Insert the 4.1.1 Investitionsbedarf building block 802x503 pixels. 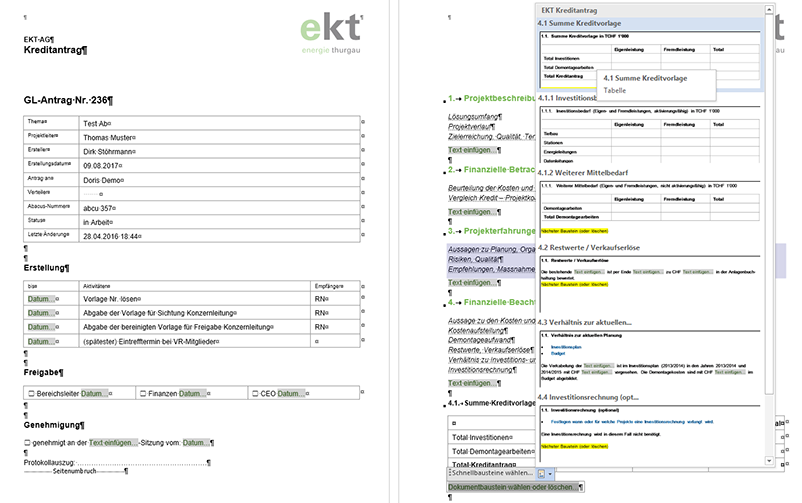[650, 128]
